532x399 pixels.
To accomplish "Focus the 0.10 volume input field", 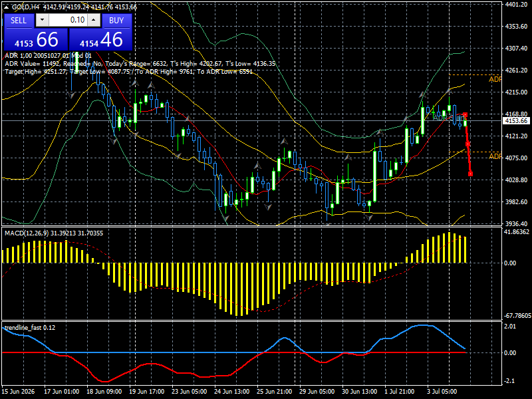I will point(68,20).
